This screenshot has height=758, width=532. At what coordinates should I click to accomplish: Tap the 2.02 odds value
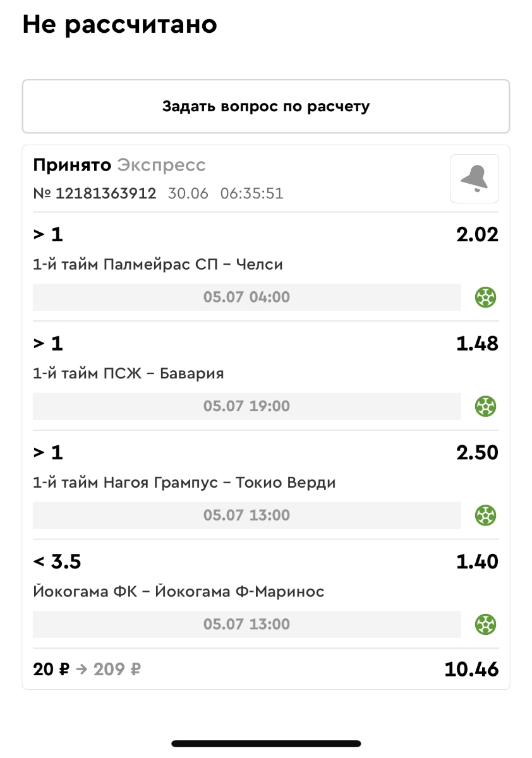click(x=477, y=235)
